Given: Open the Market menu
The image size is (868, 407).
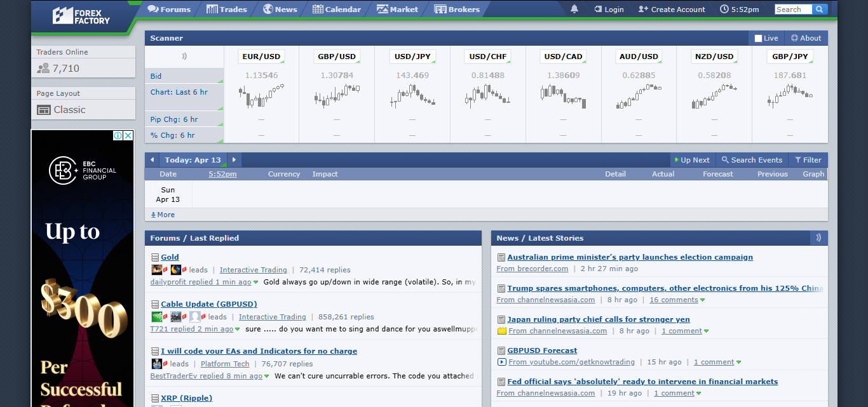Looking at the screenshot, I should (398, 10).
